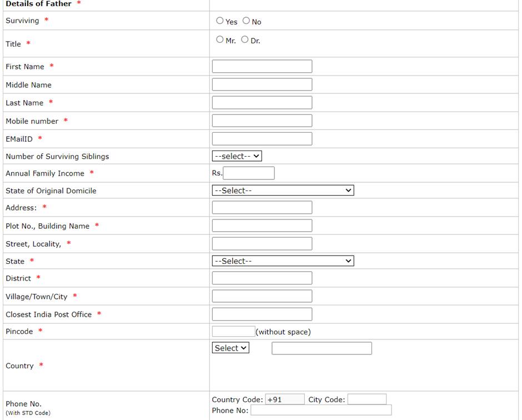Focus the City Code field
This screenshot has height=420, width=522.
[367, 399]
